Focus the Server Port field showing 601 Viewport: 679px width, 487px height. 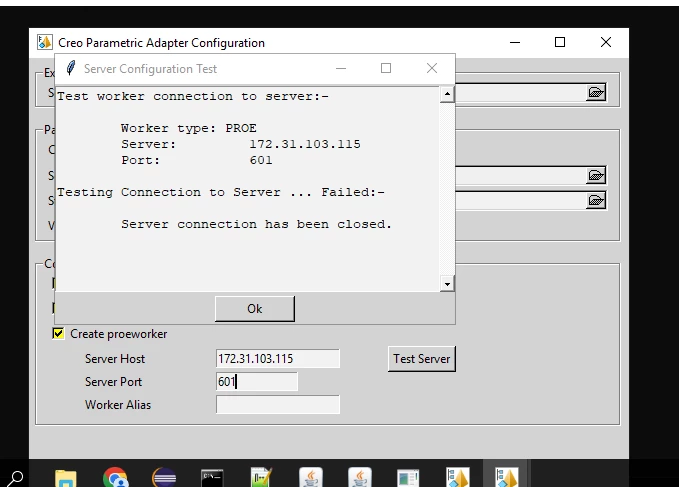tap(257, 381)
